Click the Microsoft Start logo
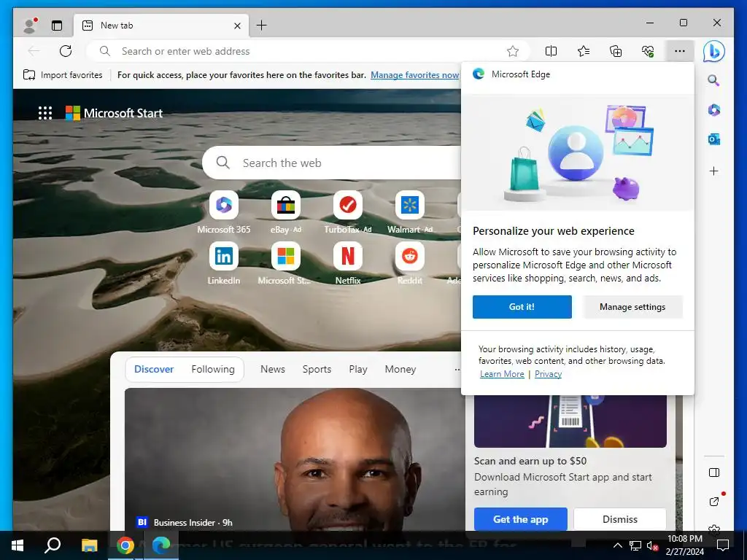 [x=114, y=113]
